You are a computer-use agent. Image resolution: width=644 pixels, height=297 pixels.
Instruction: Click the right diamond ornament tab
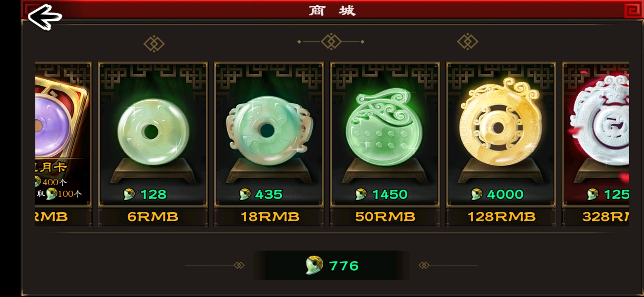click(468, 42)
